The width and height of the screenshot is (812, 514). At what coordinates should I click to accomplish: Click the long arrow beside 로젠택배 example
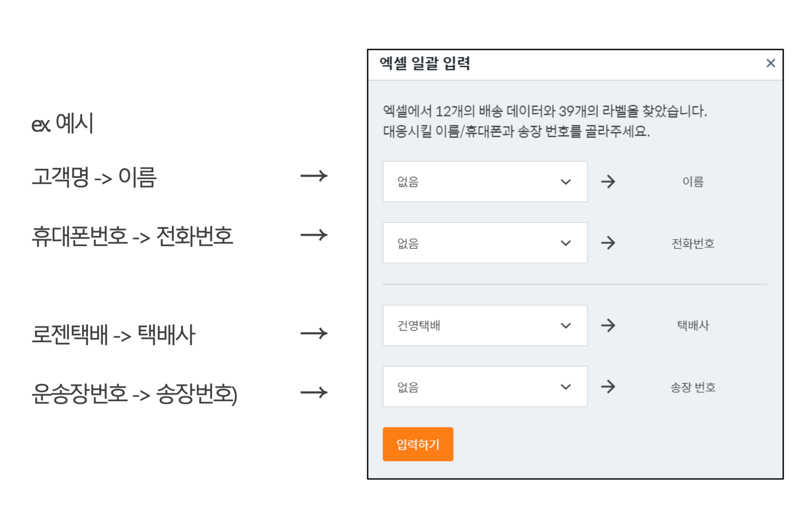click(314, 333)
